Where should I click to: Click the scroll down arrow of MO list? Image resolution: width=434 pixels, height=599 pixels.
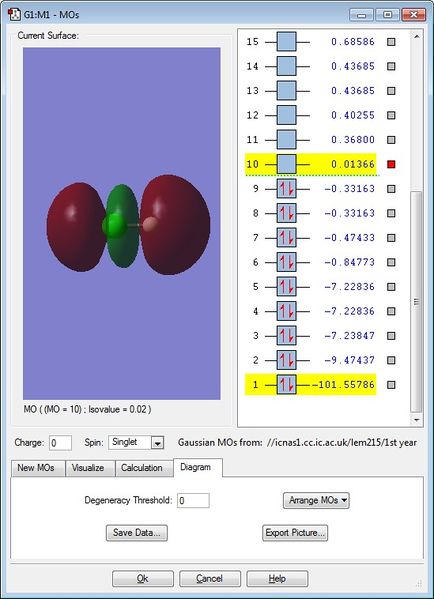coord(416,420)
